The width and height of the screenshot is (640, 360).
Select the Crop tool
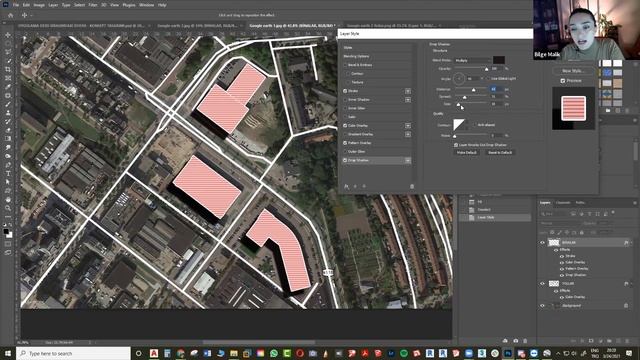[x=8, y=69]
